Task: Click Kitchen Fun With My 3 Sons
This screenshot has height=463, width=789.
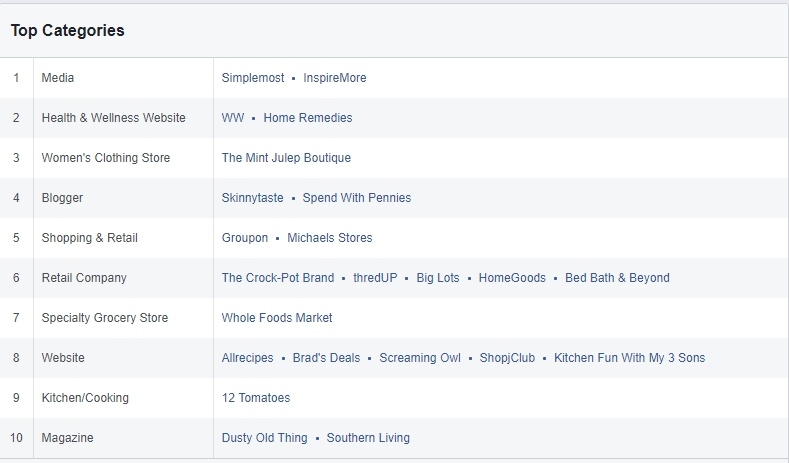Action: click(629, 358)
